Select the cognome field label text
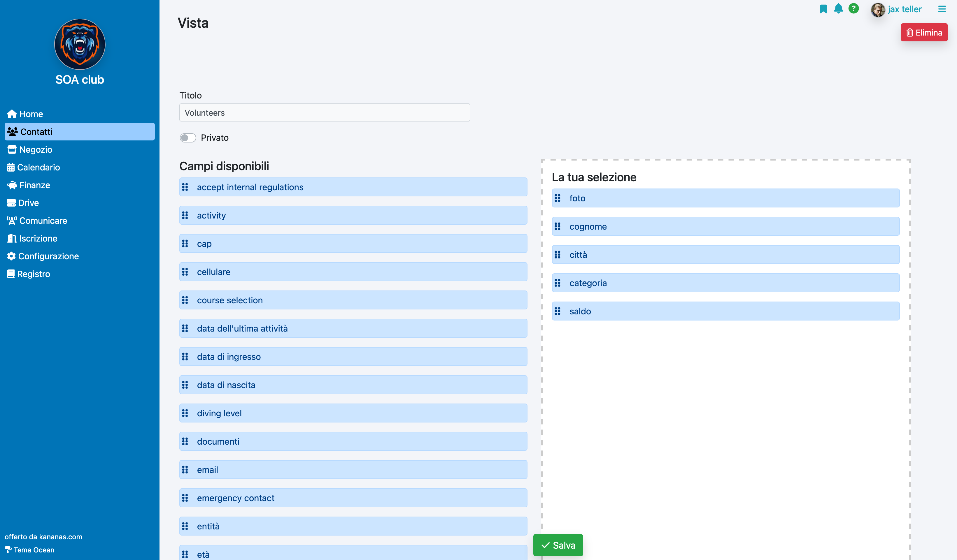The width and height of the screenshot is (957, 560). 588,226
